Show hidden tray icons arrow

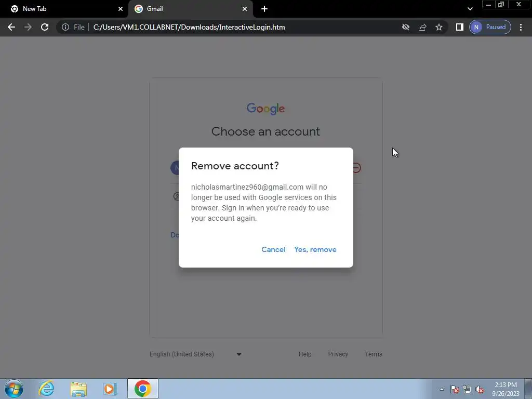[x=442, y=389]
